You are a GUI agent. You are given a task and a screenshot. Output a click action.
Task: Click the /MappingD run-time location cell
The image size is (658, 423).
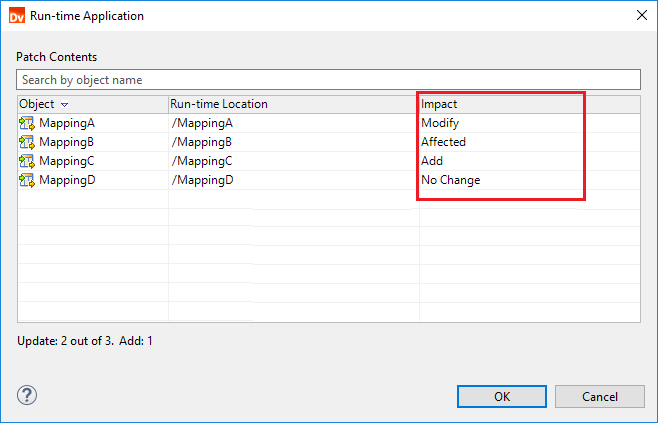pos(201,180)
